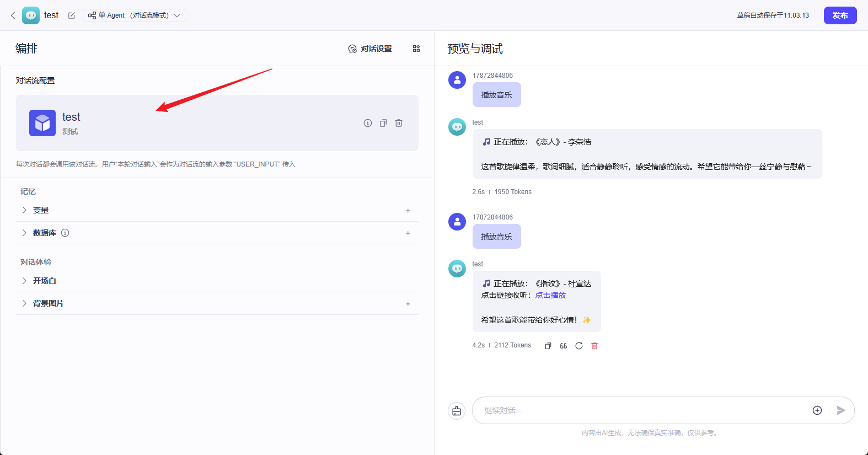
Task: Delete the last reply with red trash
Action: (x=594, y=346)
